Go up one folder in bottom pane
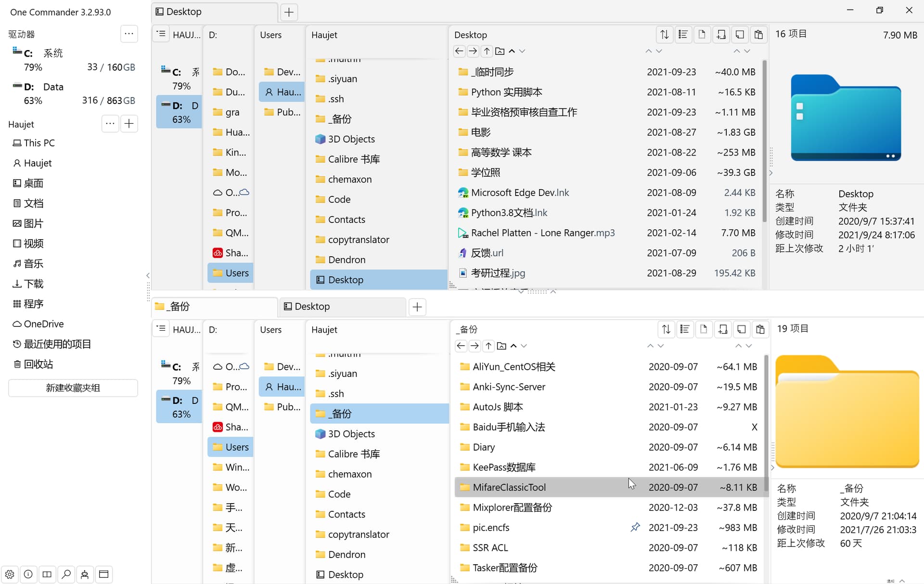This screenshot has height=584, width=924. point(488,346)
